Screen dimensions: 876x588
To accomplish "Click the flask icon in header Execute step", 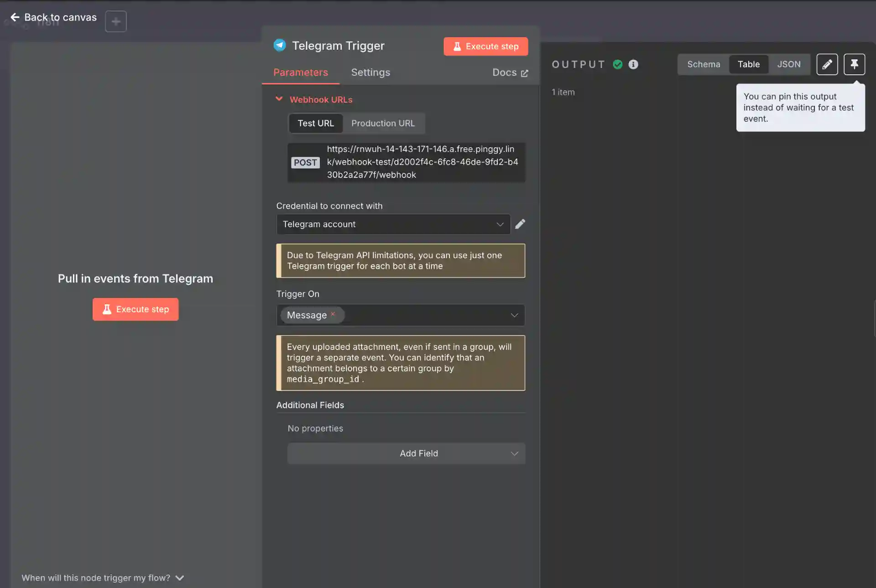I will (457, 47).
